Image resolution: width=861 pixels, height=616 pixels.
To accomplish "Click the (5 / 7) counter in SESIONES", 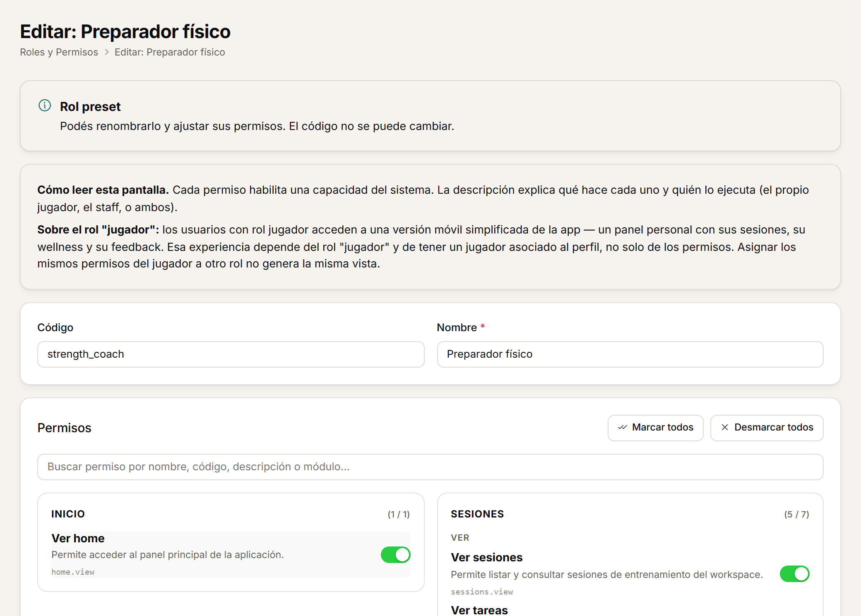I will click(x=796, y=514).
